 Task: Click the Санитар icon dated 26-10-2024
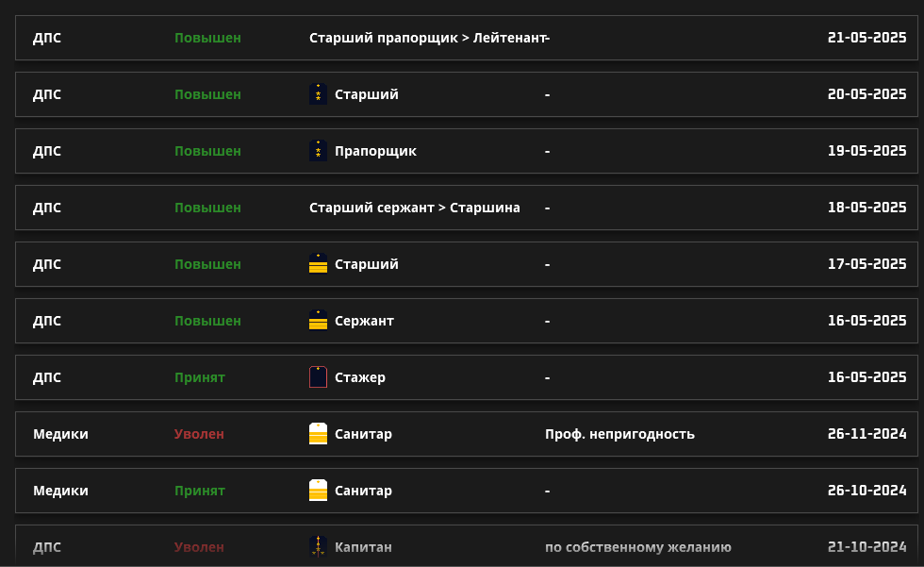click(x=319, y=491)
